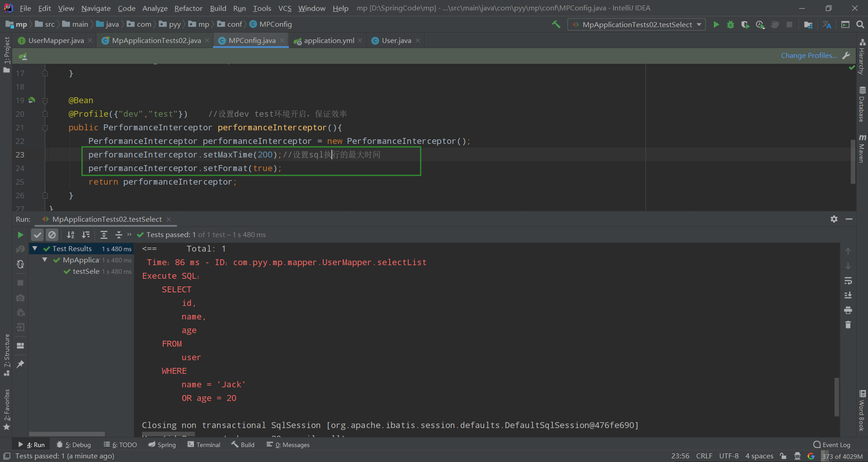
Task: Open the Refactor menu
Action: pos(188,8)
